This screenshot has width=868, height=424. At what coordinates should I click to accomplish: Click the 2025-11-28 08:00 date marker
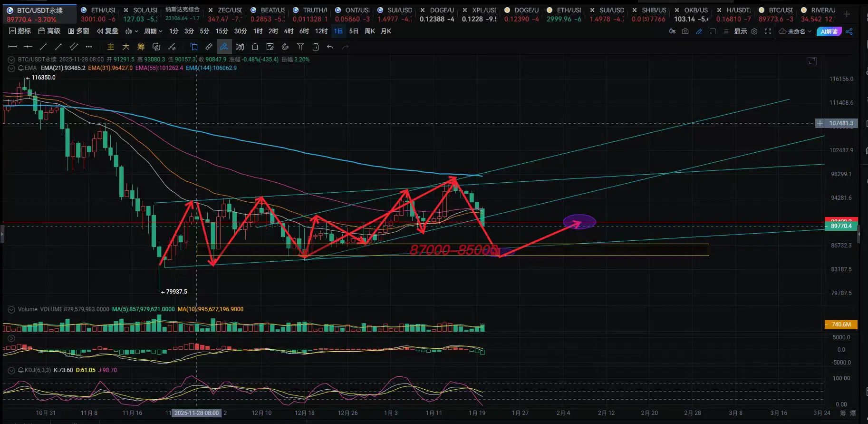coord(197,413)
